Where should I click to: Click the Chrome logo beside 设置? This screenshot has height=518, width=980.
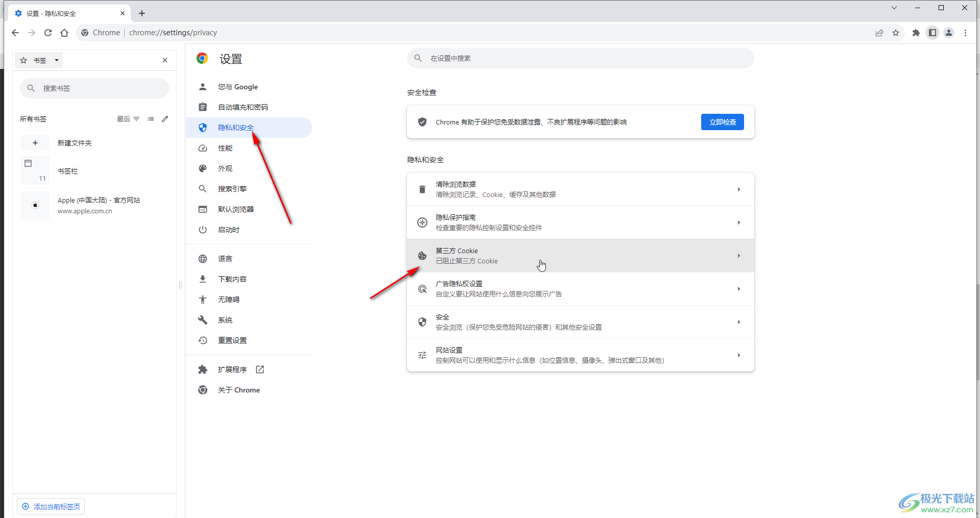click(x=202, y=58)
